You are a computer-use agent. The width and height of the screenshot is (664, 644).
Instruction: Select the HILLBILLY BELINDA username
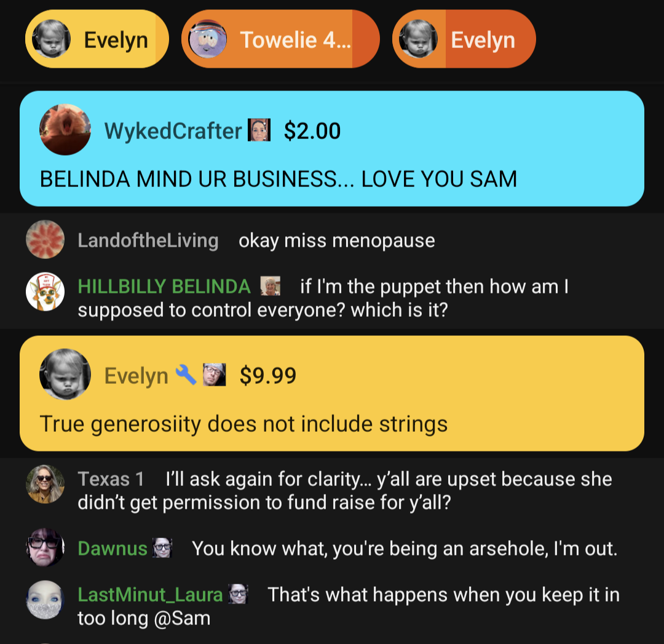[x=164, y=287]
